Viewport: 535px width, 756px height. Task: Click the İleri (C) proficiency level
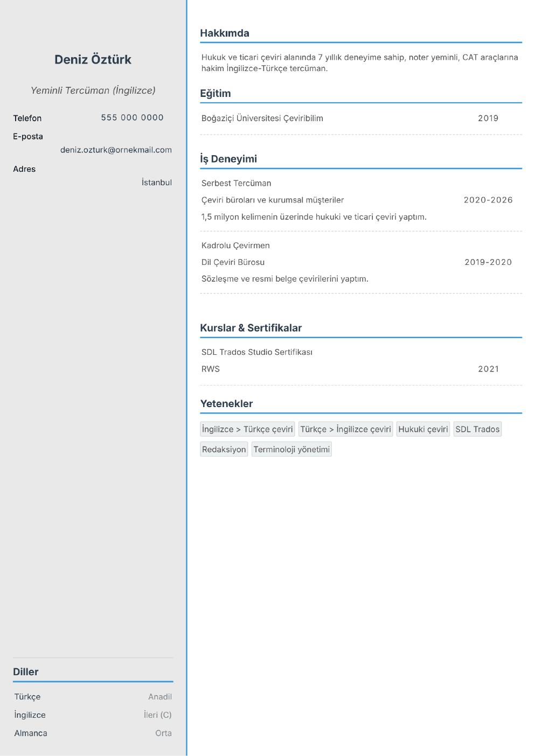pos(157,715)
